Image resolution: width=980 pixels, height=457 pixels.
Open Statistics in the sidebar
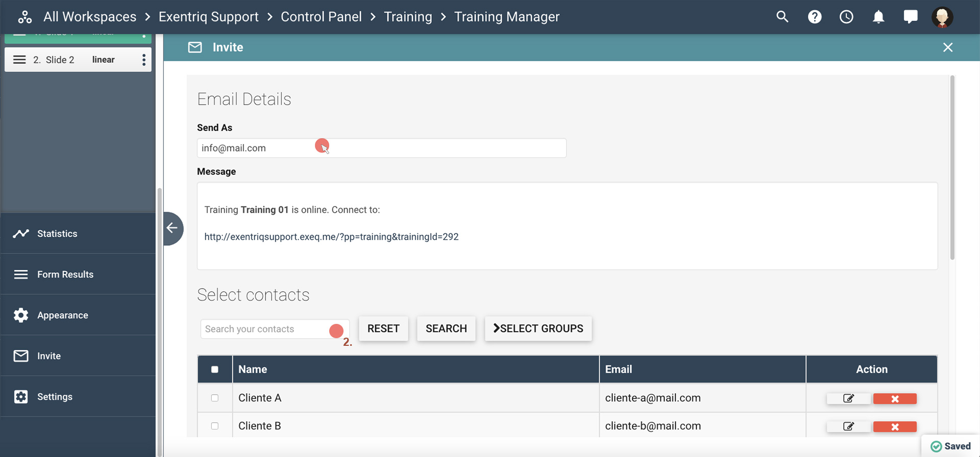click(x=57, y=234)
